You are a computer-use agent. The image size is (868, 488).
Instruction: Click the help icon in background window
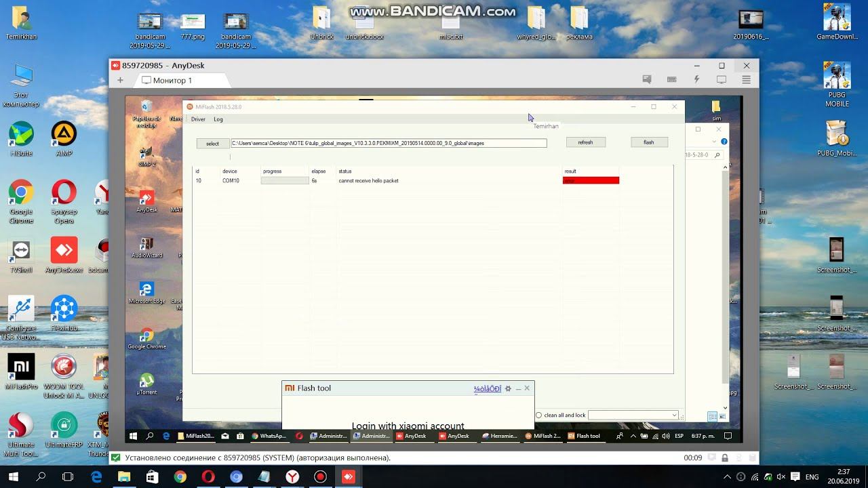click(724, 142)
